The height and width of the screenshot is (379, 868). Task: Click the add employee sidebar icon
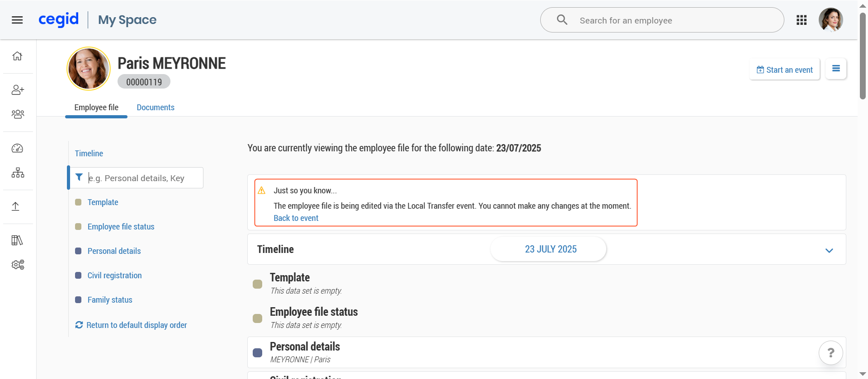18,90
